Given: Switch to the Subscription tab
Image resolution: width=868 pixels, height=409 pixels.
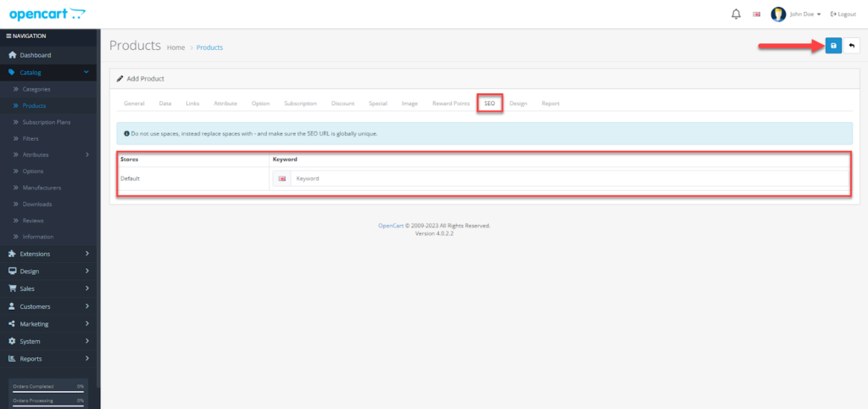Looking at the screenshot, I should 301,104.
